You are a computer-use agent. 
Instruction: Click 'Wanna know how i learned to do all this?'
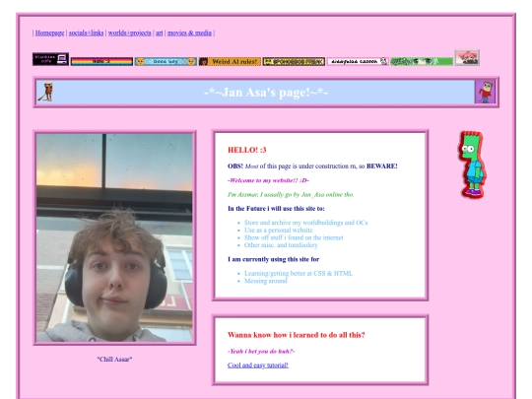click(x=297, y=335)
